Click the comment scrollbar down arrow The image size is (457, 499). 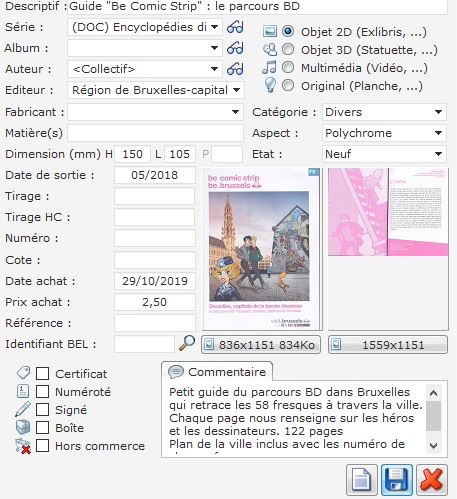(434, 445)
